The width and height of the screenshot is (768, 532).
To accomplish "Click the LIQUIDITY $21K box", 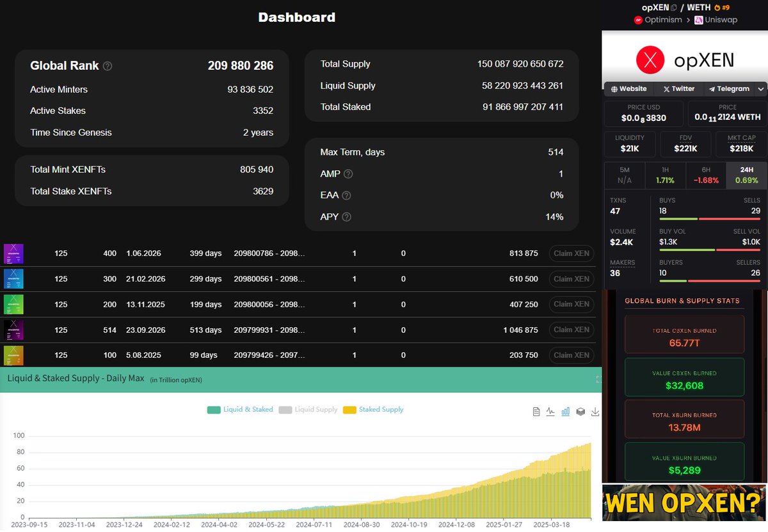I will point(630,144).
